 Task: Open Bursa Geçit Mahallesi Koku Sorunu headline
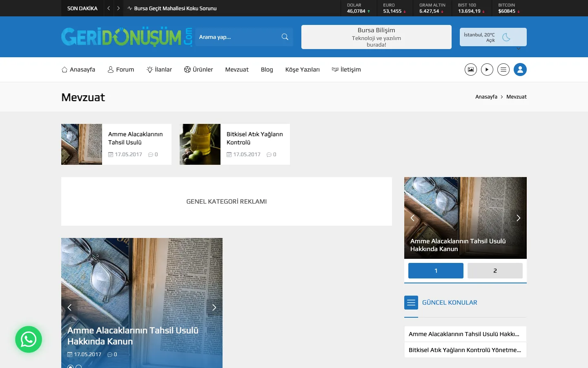[x=175, y=8]
